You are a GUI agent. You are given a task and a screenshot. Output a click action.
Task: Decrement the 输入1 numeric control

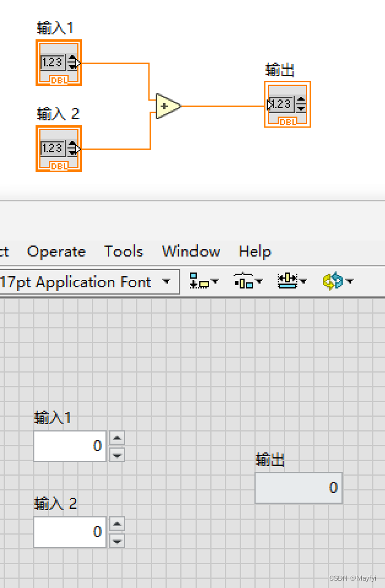[x=117, y=455]
